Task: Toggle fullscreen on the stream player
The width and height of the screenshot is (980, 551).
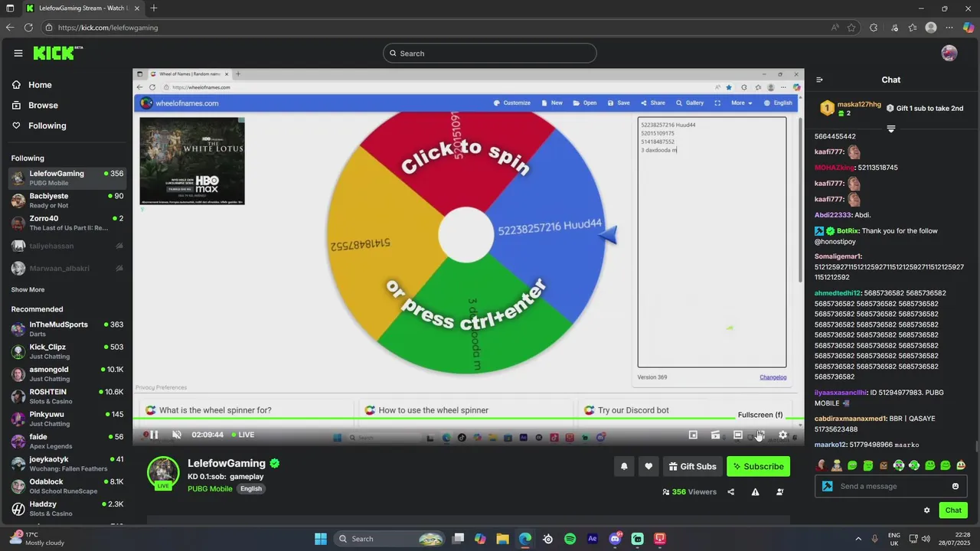Action: coord(760,435)
